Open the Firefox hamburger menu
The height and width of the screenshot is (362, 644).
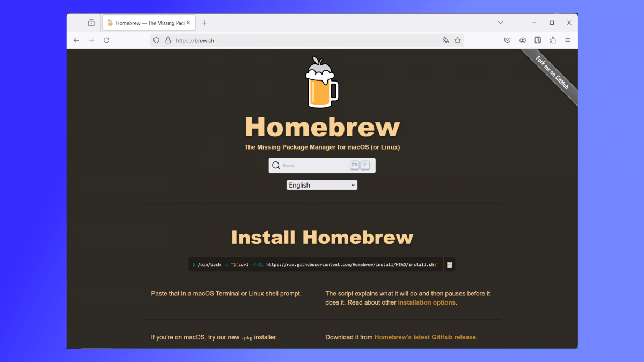568,40
